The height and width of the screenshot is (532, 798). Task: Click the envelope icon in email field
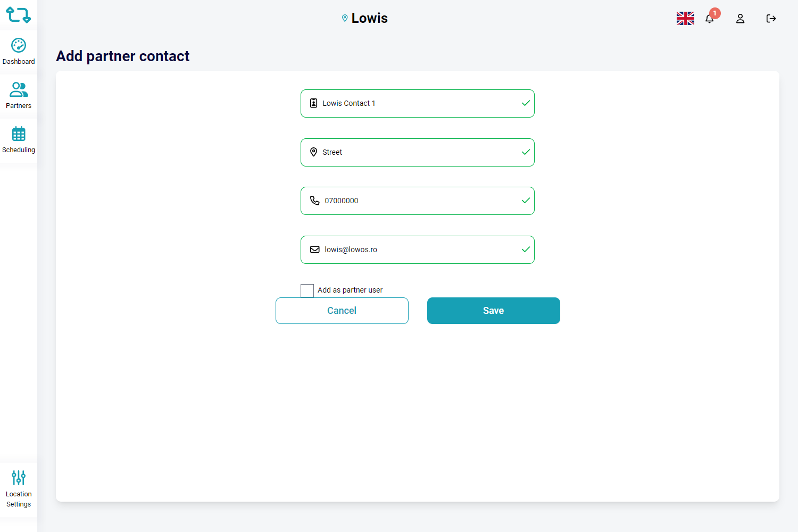[x=315, y=250]
